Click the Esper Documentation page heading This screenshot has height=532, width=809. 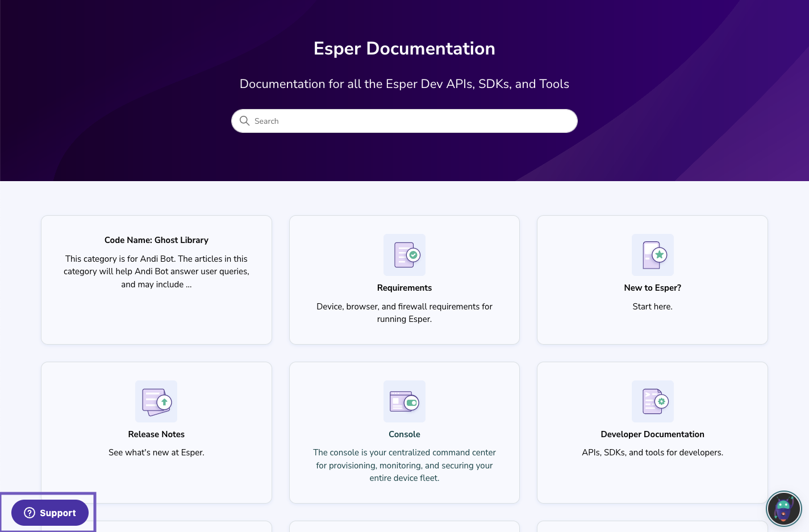pos(404,49)
